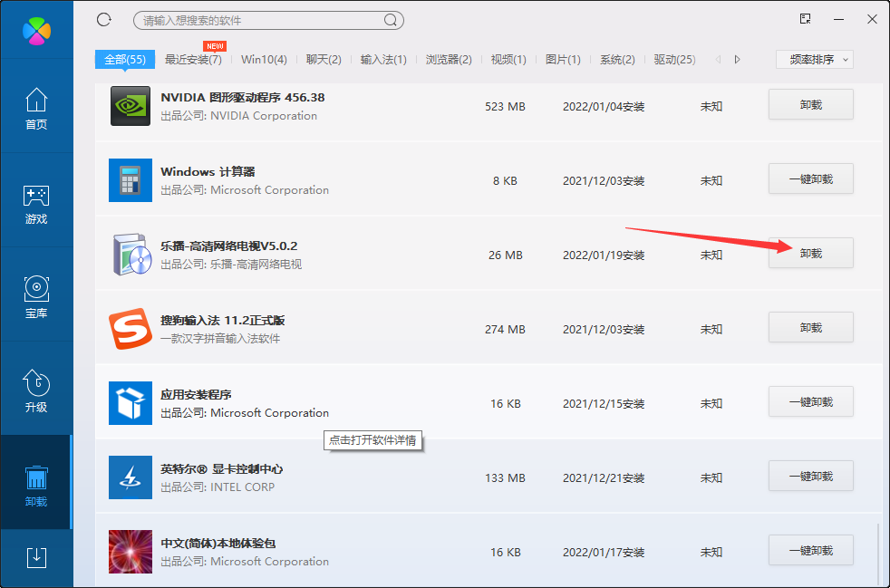Open the download manager icon at sidebar bottom
890x588 pixels.
(x=36, y=557)
